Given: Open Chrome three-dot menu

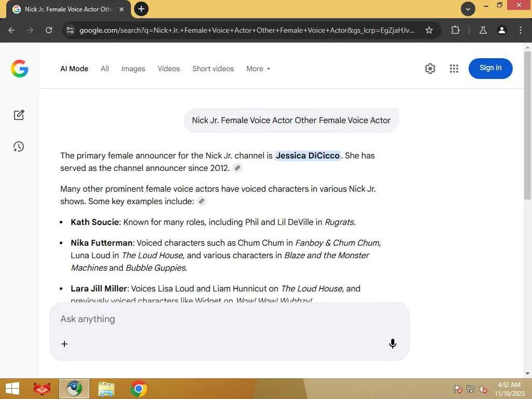Looking at the screenshot, I should point(521,30).
